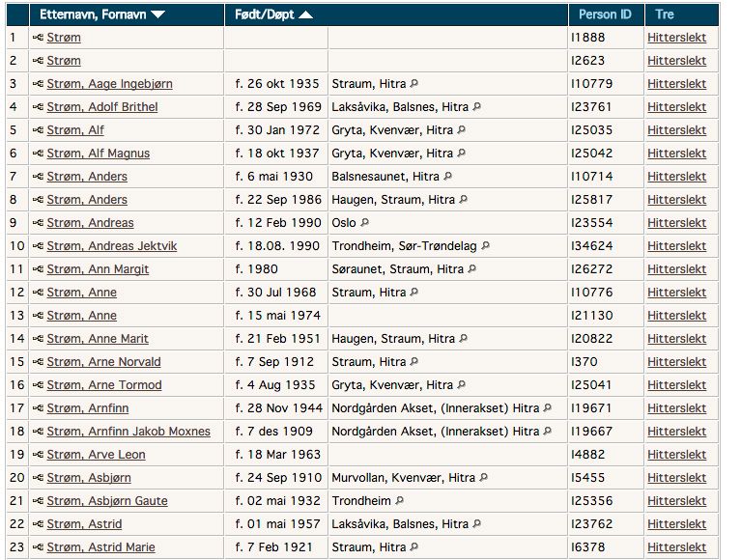Sort ascending by Født/Døpt arrow
The image size is (741, 560).
pos(305,14)
